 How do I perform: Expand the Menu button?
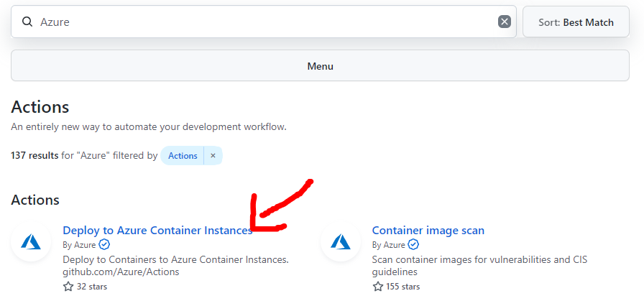[x=320, y=66]
